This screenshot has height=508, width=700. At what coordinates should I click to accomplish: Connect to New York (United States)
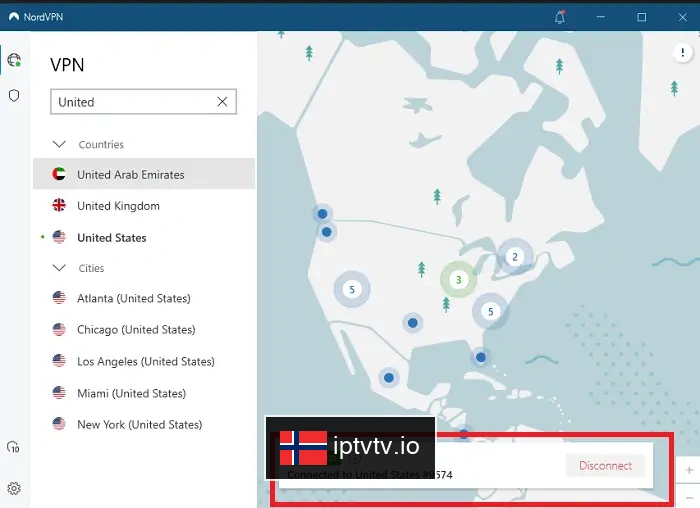click(x=144, y=424)
